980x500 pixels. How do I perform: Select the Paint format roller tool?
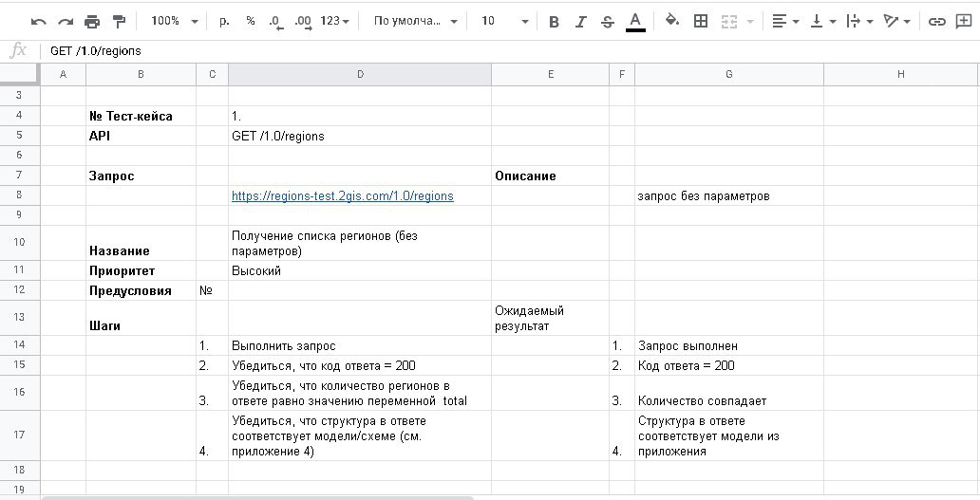119,21
